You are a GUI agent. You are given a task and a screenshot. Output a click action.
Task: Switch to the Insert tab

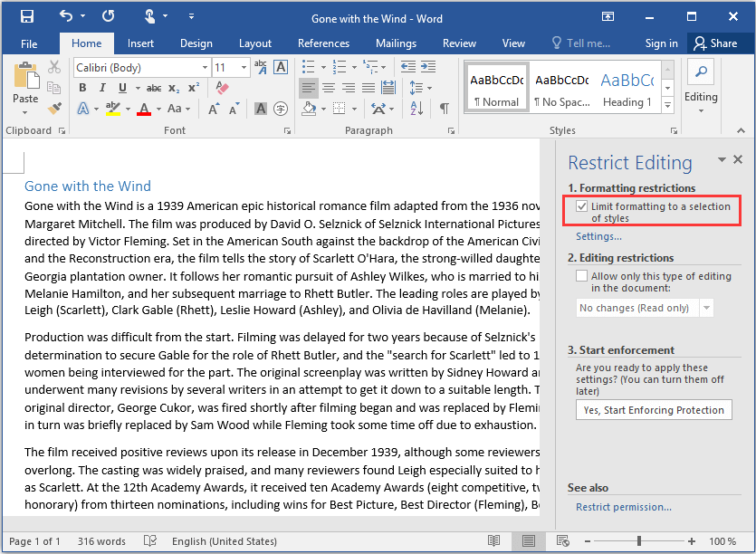click(x=140, y=43)
